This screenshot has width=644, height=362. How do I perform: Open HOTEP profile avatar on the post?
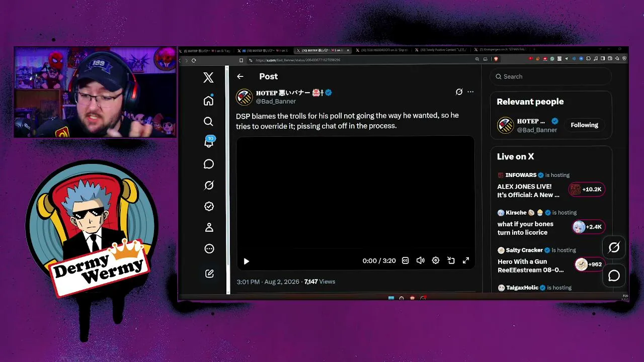pyautogui.click(x=245, y=97)
